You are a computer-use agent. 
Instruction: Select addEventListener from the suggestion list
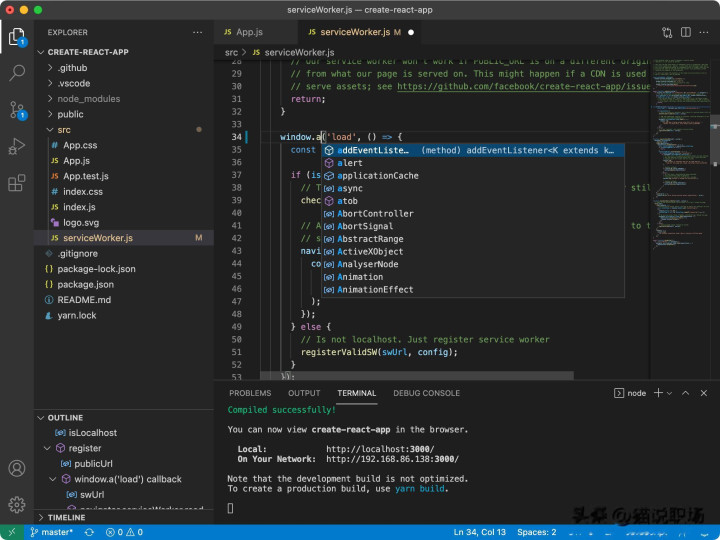(x=374, y=150)
